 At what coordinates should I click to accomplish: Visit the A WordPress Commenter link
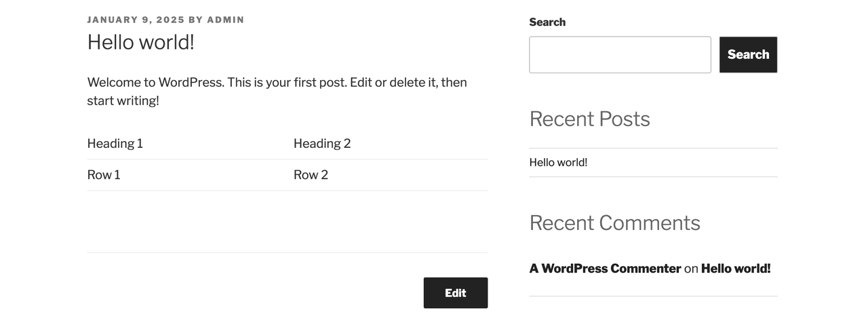605,268
